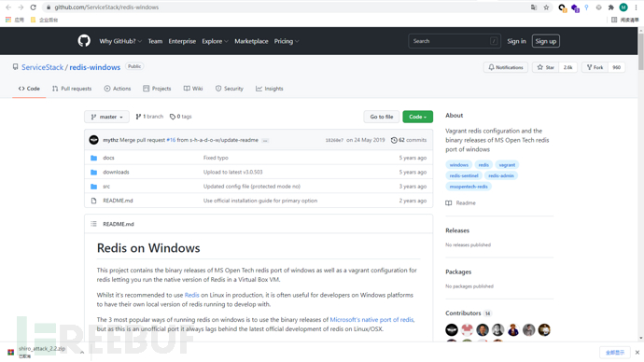
Task: Open the ServiceStack owner link
Action: click(x=42, y=67)
